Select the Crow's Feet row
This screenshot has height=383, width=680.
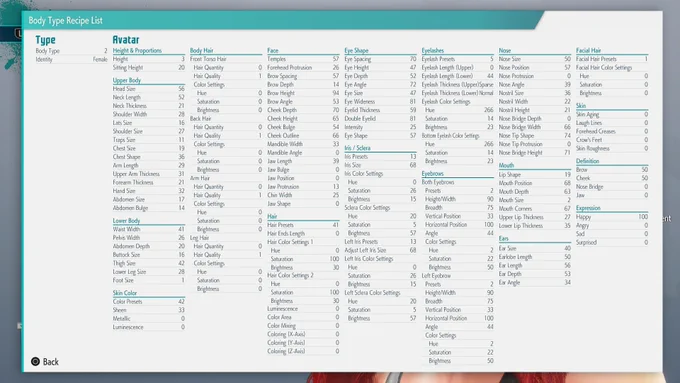pyautogui.click(x=612, y=140)
